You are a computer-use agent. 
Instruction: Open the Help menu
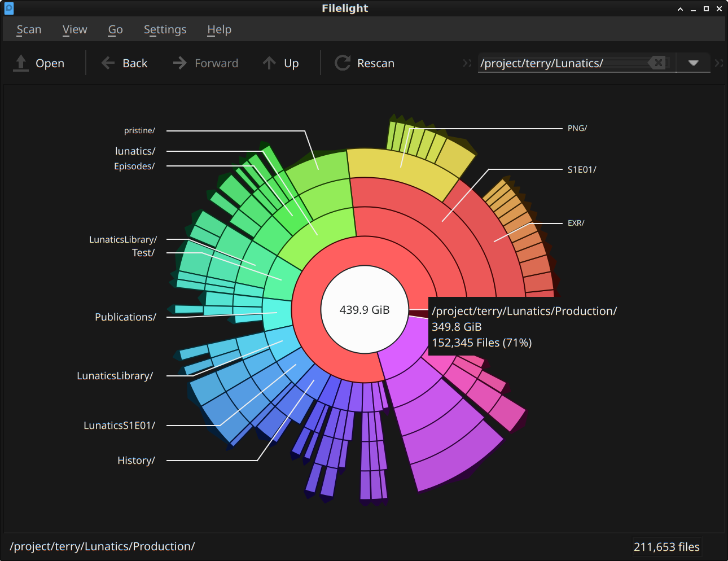[x=219, y=29]
